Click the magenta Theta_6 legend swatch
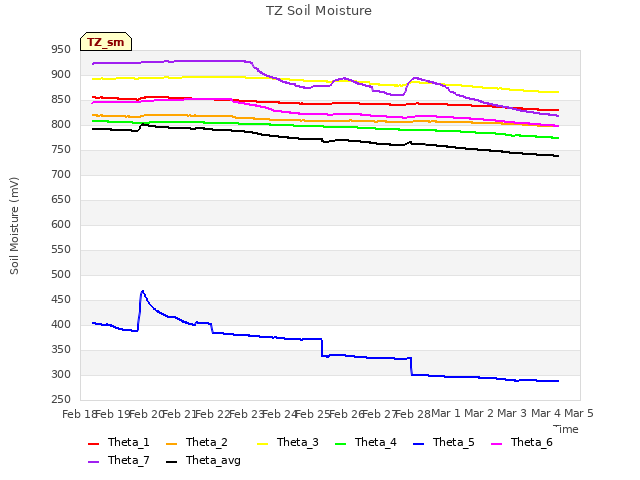This screenshot has width=640, height=480. coord(496,444)
